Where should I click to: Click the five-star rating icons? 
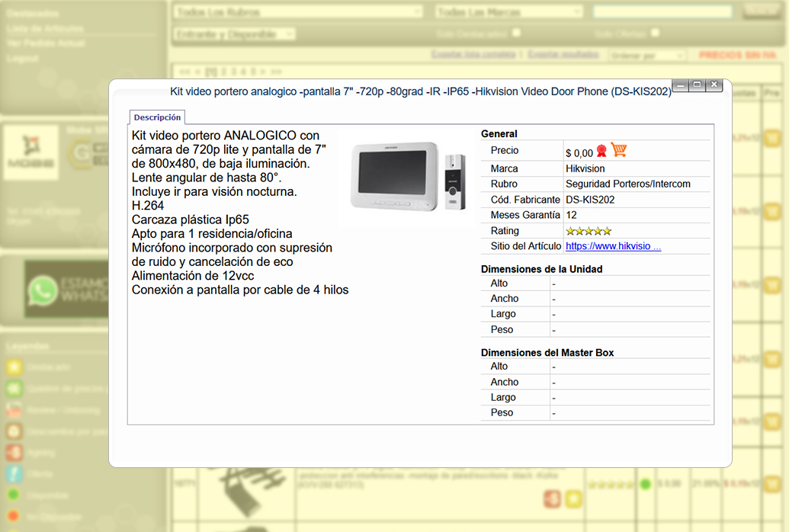tap(588, 231)
